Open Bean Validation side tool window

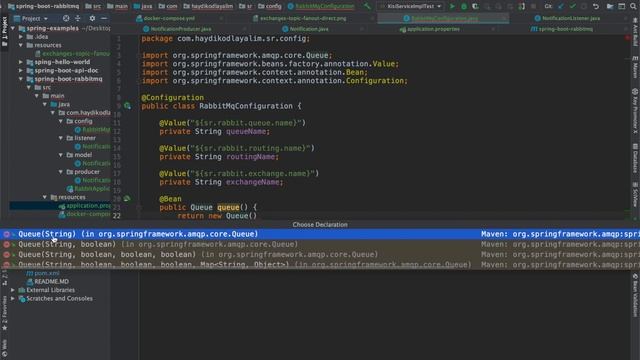635,296
